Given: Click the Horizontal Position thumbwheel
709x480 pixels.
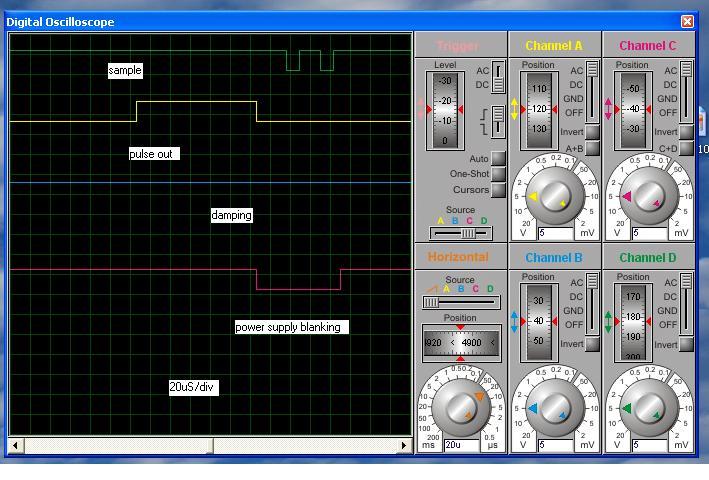Looking at the screenshot, I should pos(461,343).
